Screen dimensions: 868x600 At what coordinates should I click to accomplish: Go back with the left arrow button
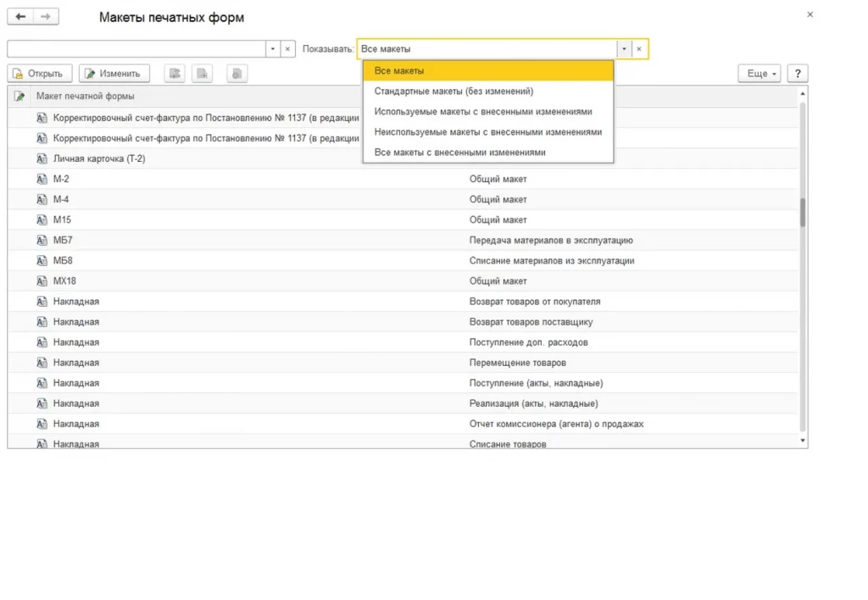click(20, 17)
